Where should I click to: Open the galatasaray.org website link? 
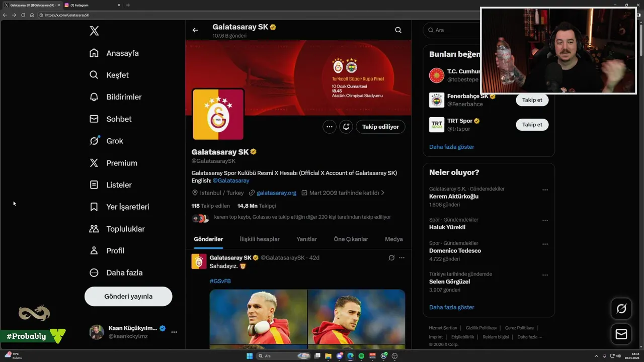[x=276, y=193]
